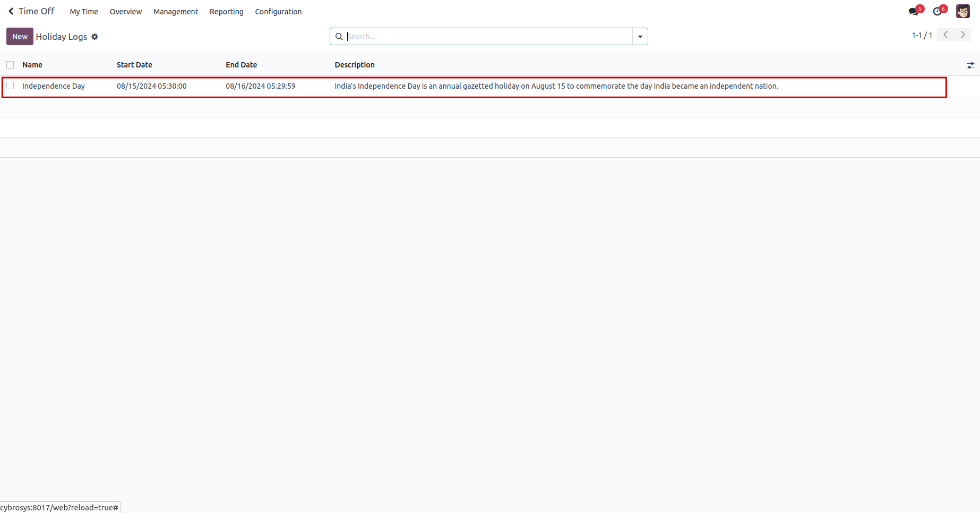Go back using the Time Off arrow
The height and width of the screenshot is (513, 980).
pyautogui.click(x=11, y=11)
